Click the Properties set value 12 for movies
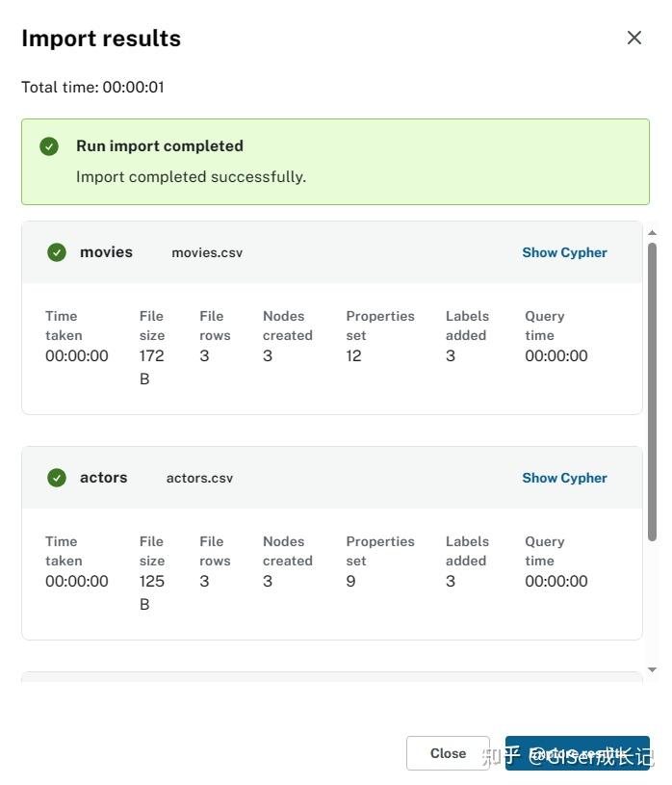 (x=353, y=356)
